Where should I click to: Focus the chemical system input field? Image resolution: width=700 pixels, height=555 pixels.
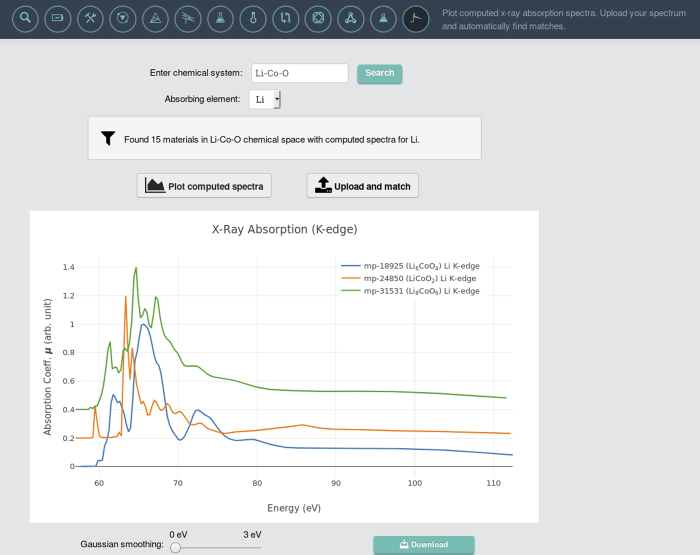click(x=299, y=73)
